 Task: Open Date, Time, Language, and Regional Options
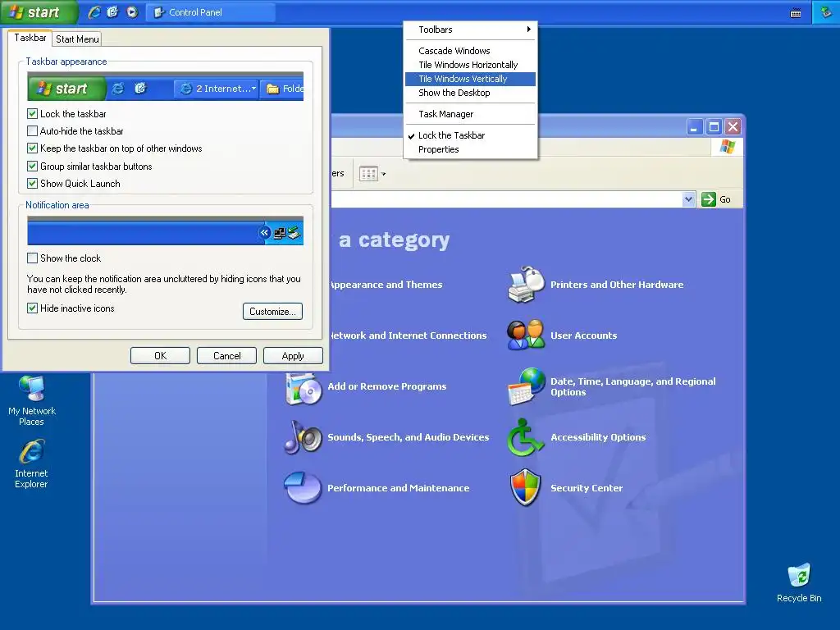pyautogui.click(x=632, y=386)
